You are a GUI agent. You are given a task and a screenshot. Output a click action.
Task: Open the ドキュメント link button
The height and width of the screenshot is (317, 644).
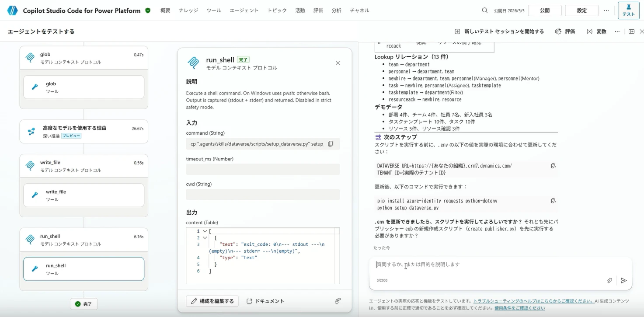tap(265, 301)
